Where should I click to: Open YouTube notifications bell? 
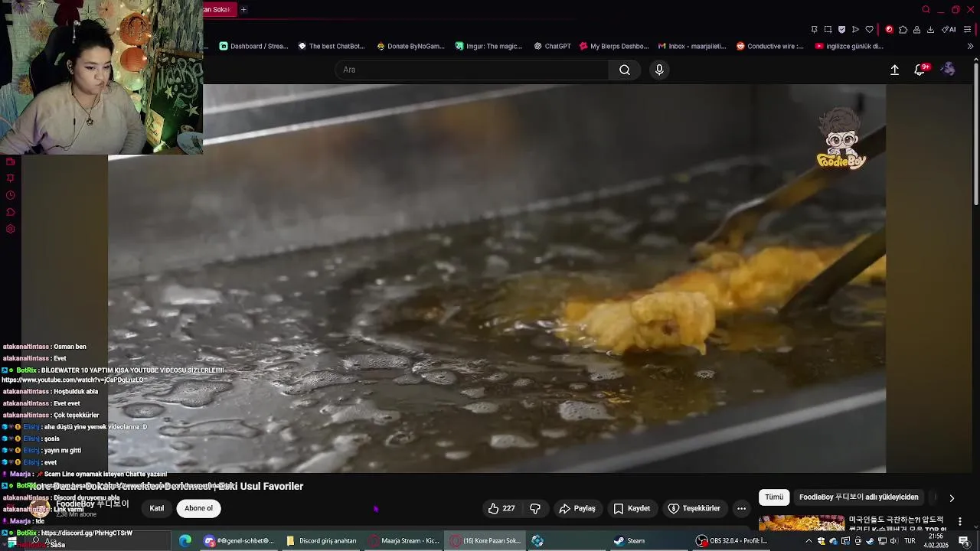920,70
